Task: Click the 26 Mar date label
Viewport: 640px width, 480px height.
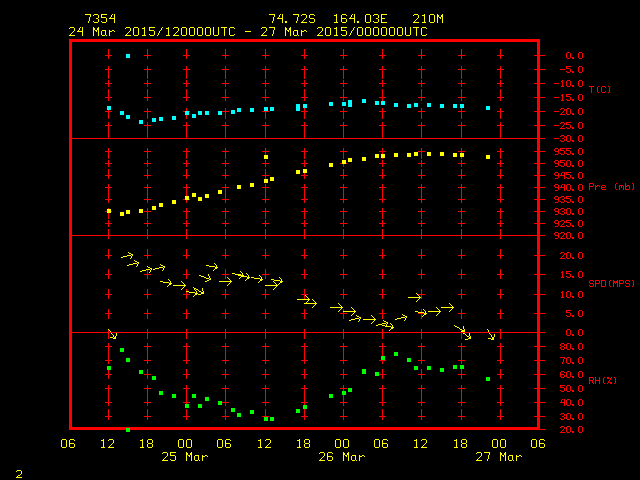Action: [x=342, y=457]
